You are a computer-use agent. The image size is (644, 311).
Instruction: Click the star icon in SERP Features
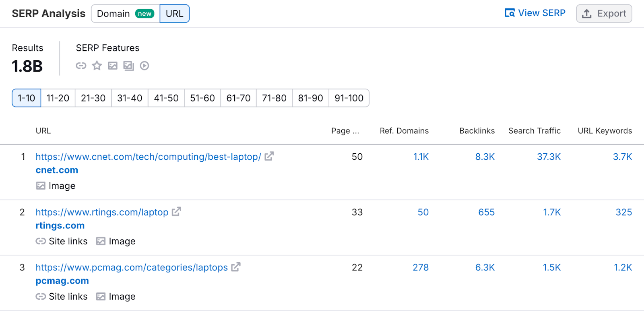[x=97, y=66]
